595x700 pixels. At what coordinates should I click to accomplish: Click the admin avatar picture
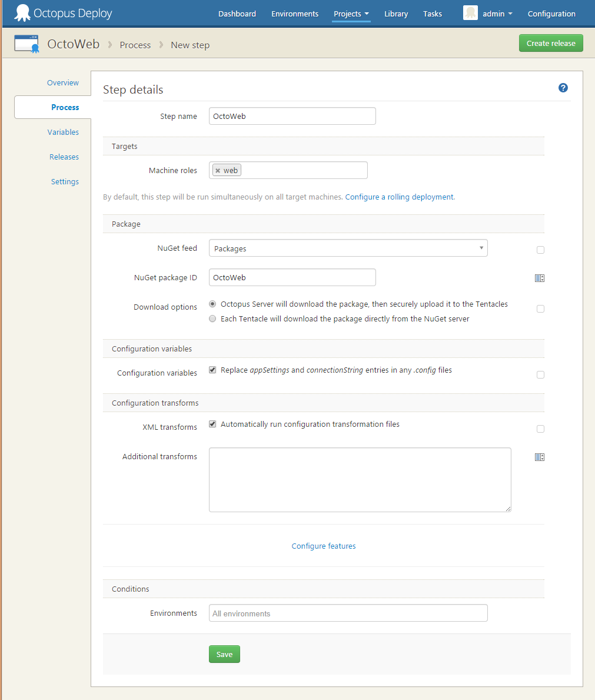coord(470,12)
